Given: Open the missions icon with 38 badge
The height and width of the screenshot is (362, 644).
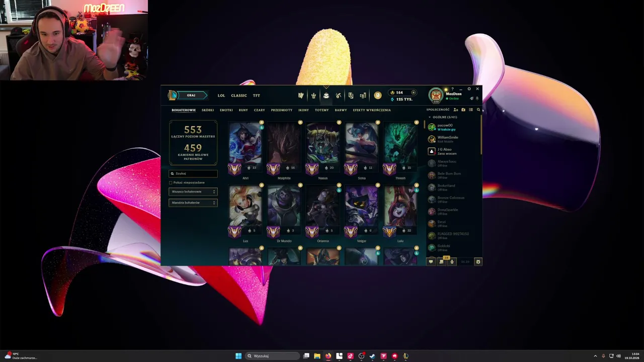Looking at the screenshot, I should 441,261.
